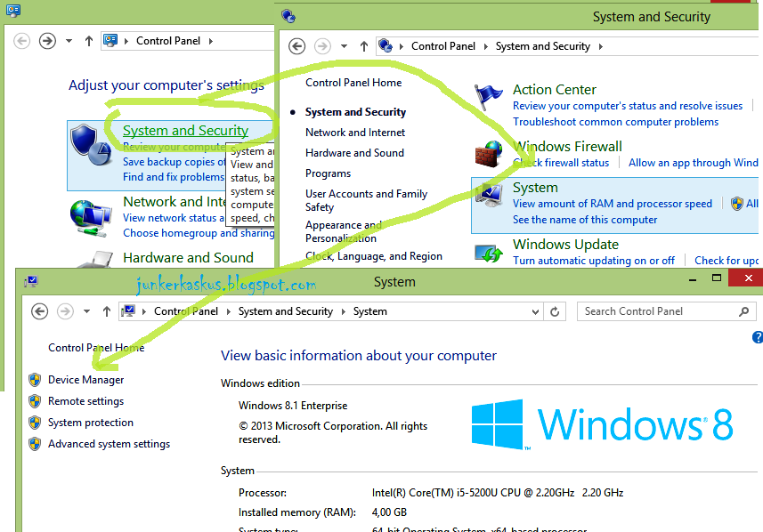The height and width of the screenshot is (532, 763).
Task: Click Choose homegroup and sharing link
Action: [199, 233]
